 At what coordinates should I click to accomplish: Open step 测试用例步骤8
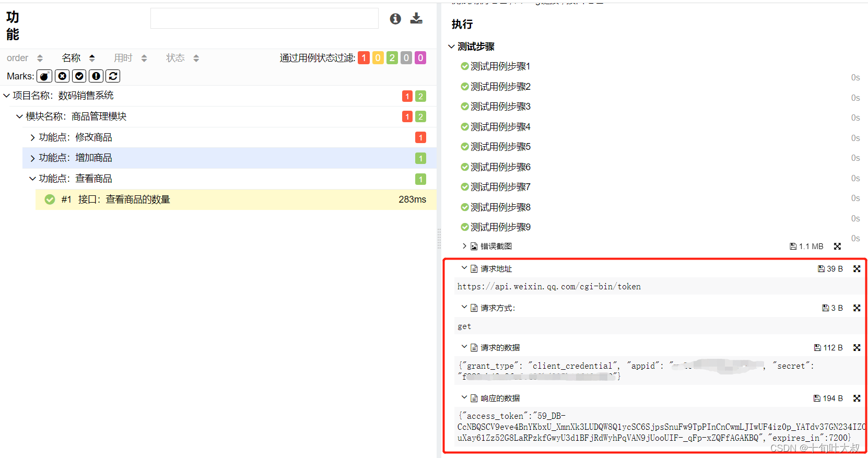point(500,207)
